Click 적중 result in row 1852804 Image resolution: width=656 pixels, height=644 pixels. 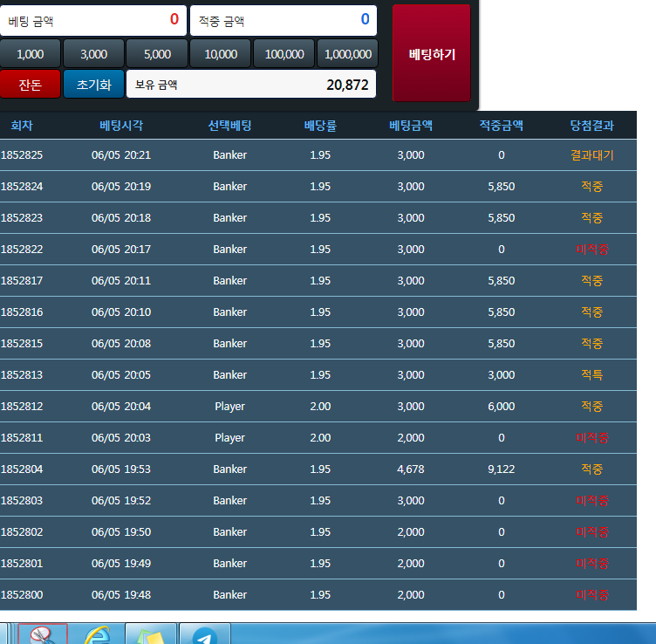click(x=592, y=469)
